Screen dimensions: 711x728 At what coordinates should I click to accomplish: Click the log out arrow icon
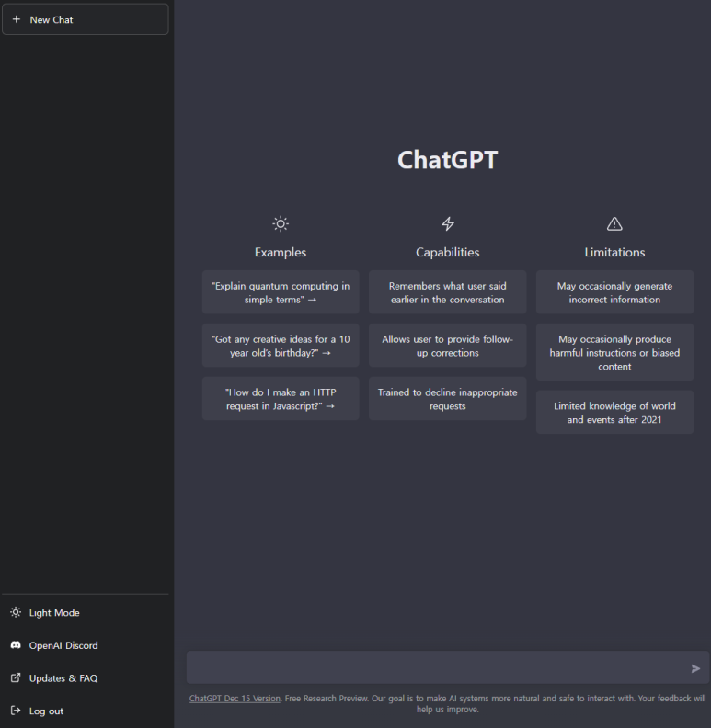click(x=16, y=711)
